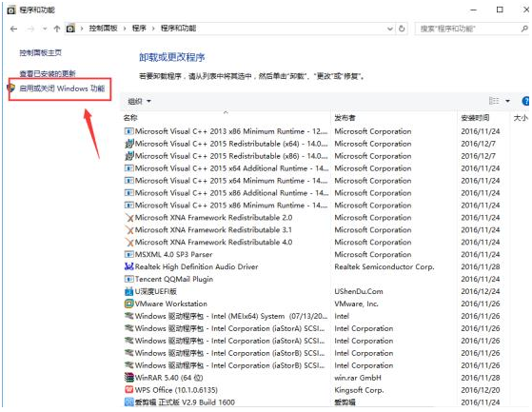Screen dimensions: 532x412
Task: Select VMware Workstation icon
Action: point(128,304)
